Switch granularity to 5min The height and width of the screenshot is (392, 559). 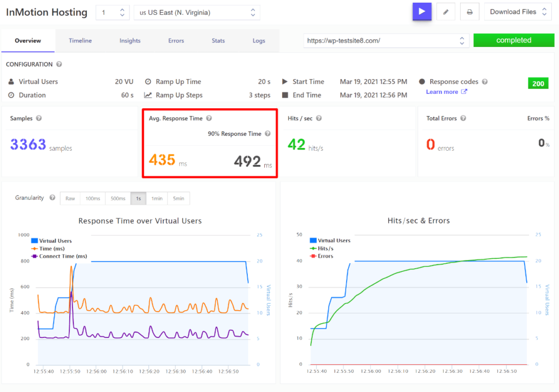(x=179, y=198)
